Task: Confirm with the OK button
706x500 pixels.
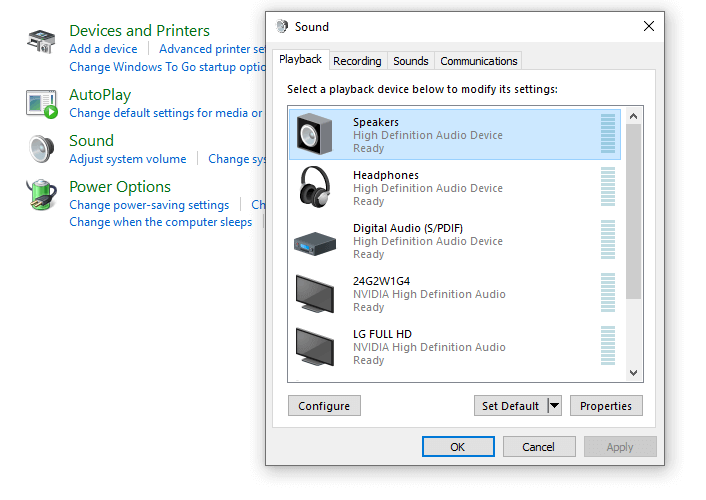Action: tap(458, 446)
